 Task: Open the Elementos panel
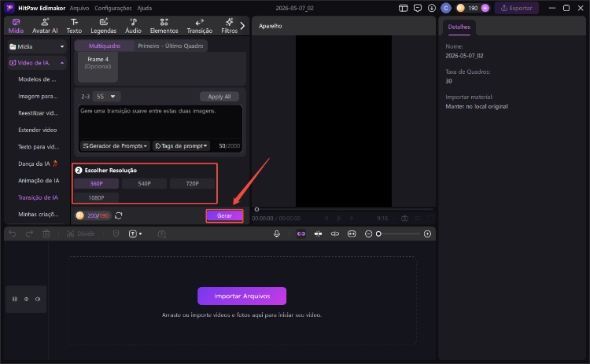[164, 26]
